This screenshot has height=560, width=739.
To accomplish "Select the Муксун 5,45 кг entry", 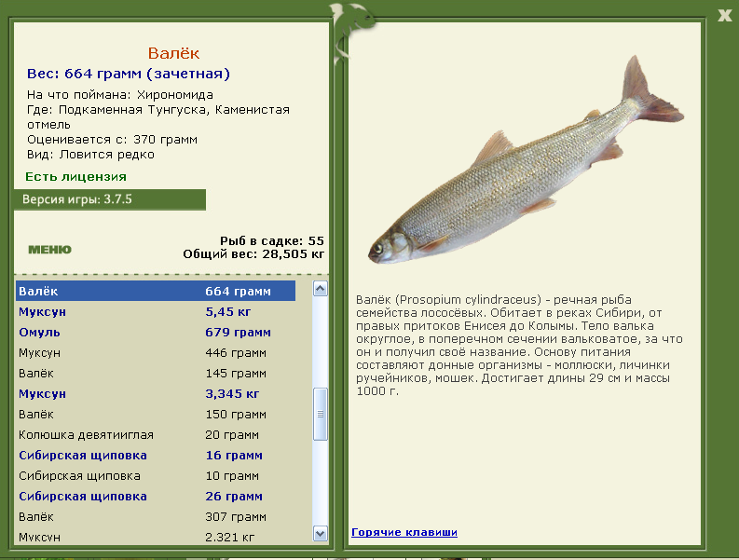I will [x=156, y=312].
